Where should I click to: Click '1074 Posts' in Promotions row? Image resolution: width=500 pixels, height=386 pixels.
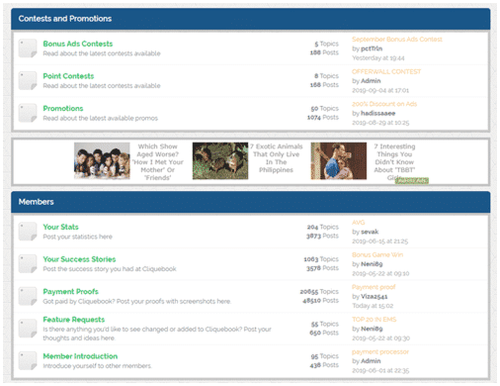(x=323, y=117)
